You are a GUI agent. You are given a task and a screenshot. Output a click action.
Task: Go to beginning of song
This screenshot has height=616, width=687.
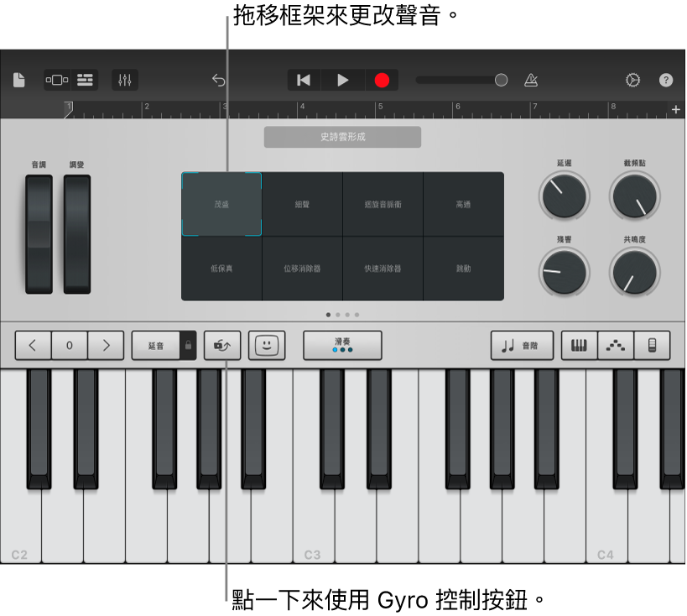click(304, 81)
